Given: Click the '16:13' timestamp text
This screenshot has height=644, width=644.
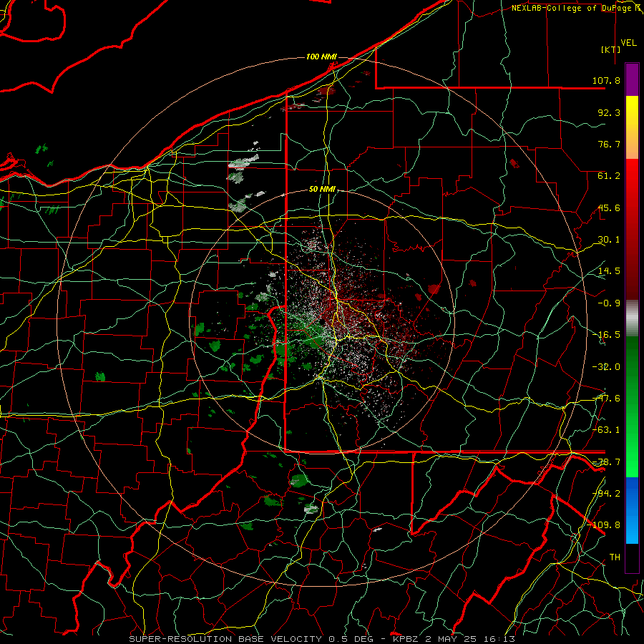Looking at the screenshot, I should (499, 639).
